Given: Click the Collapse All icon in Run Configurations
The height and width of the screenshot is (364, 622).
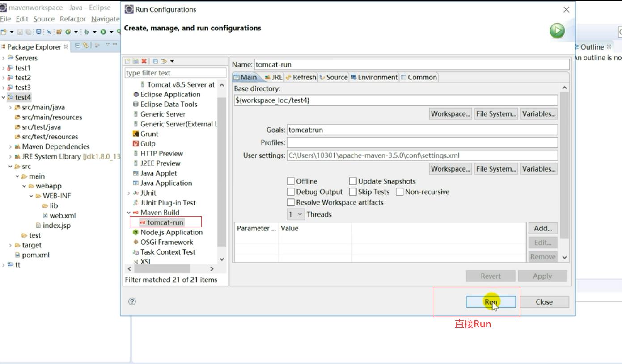Looking at the screenshot, I should click(x=156, y=61).
